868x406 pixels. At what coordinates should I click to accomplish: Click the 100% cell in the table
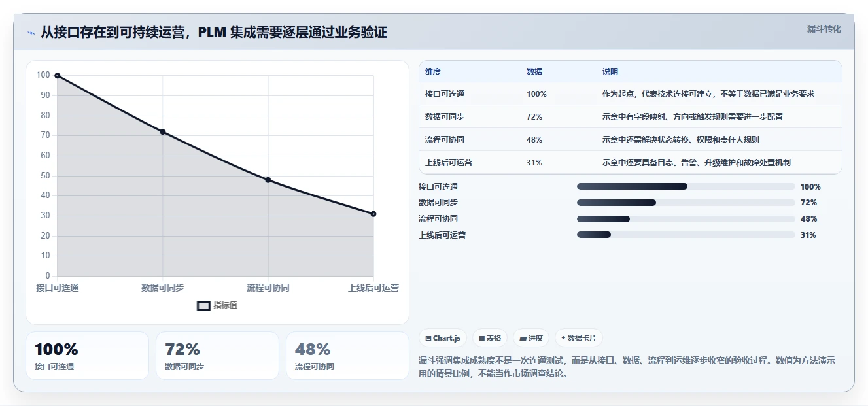coord(536,94)
